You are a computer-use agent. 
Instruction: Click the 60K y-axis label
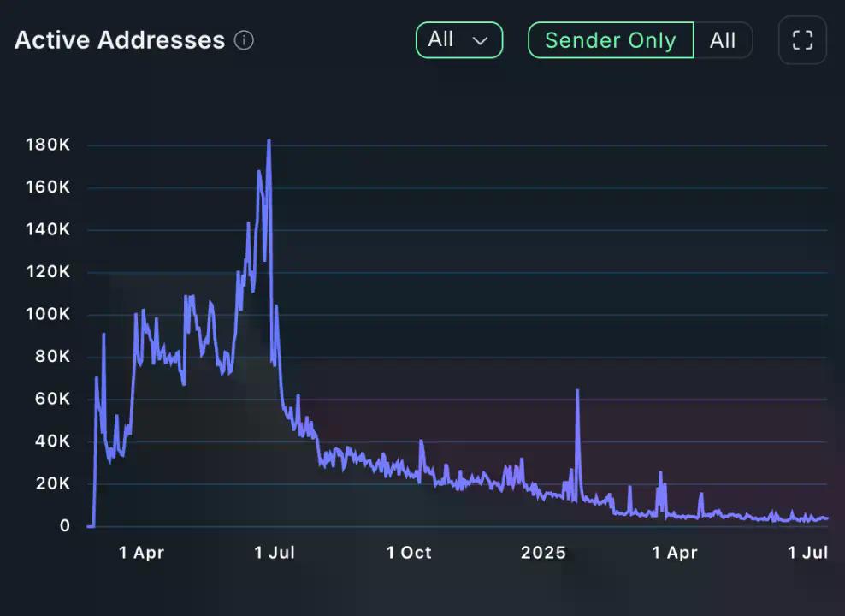point(52,399)
